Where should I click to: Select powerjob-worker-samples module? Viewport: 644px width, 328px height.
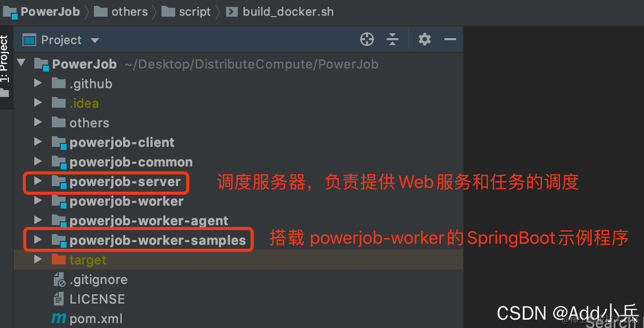coord(158,240)
